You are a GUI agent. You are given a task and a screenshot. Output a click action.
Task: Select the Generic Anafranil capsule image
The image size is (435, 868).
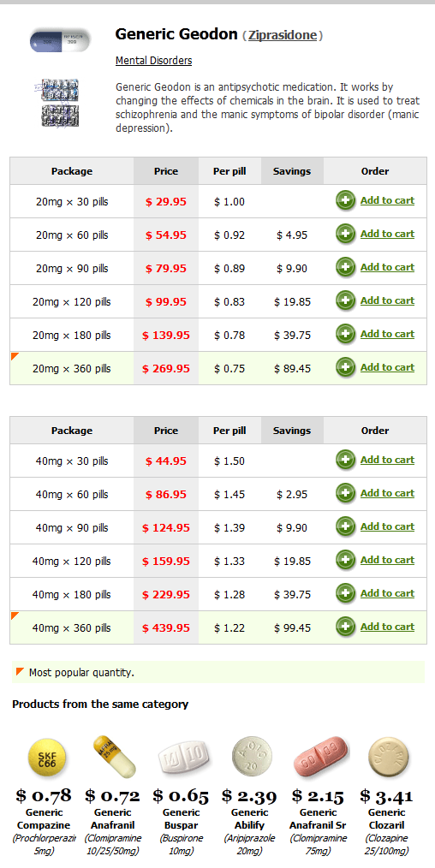click(113, 756)
